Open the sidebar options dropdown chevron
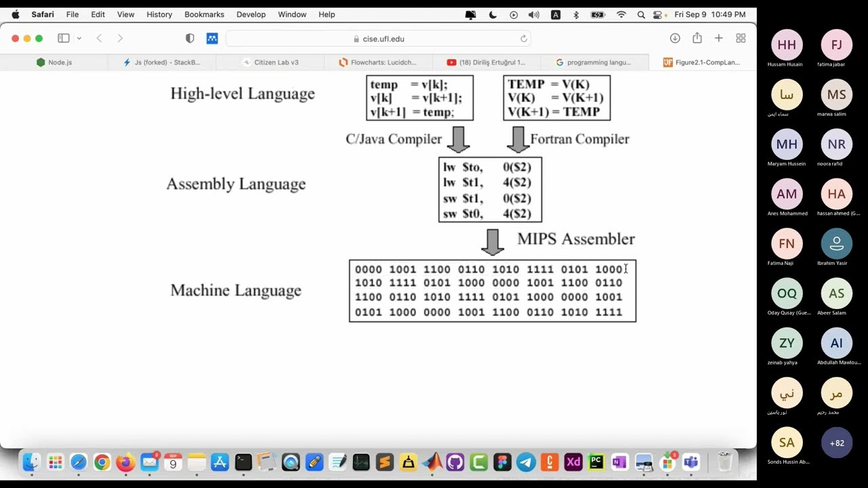 pos(79,39)
